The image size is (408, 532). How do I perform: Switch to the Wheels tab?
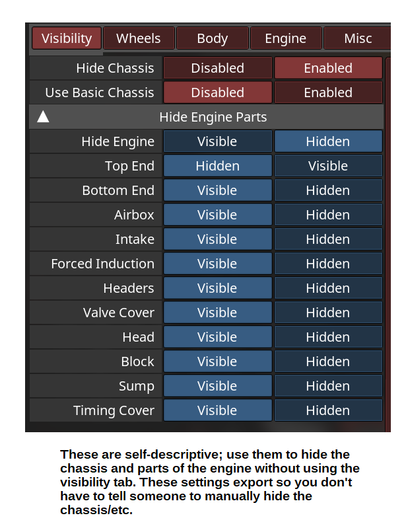139,38
